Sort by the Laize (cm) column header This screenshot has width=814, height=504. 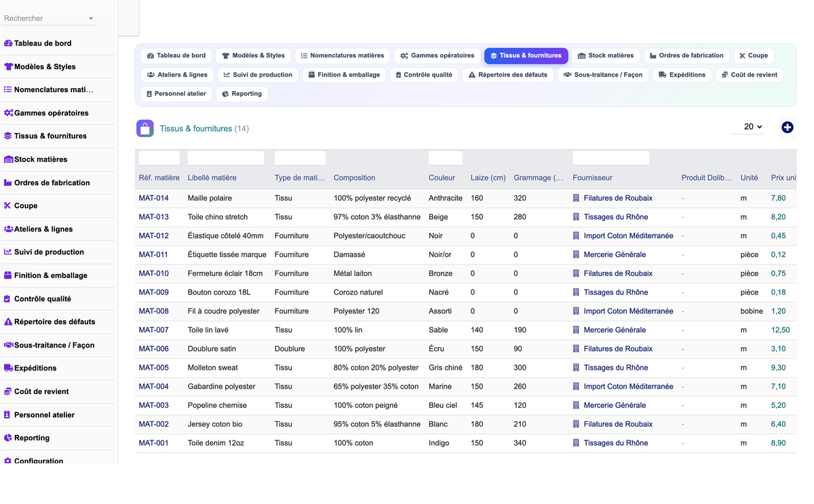488,178
